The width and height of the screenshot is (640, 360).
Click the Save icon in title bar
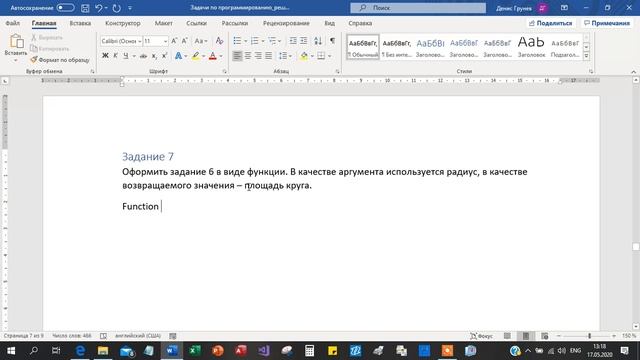(85, 8)
